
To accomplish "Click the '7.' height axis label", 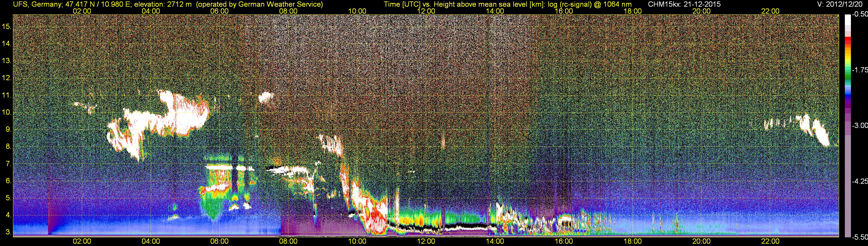I will [9, 164].
